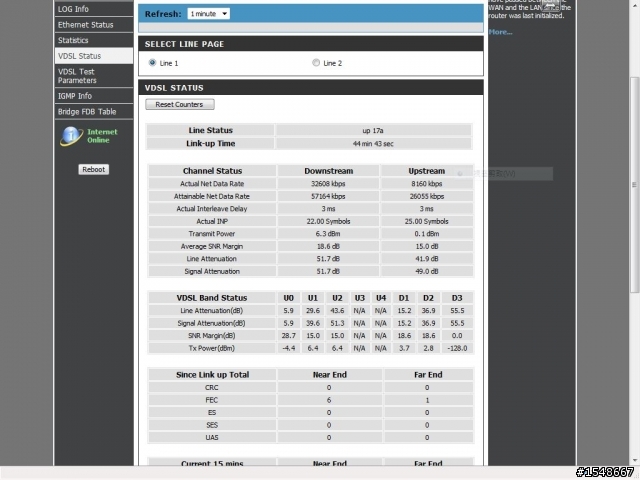Click the Reset Counters button
The image size is (640, 480).
pos(180,104)
